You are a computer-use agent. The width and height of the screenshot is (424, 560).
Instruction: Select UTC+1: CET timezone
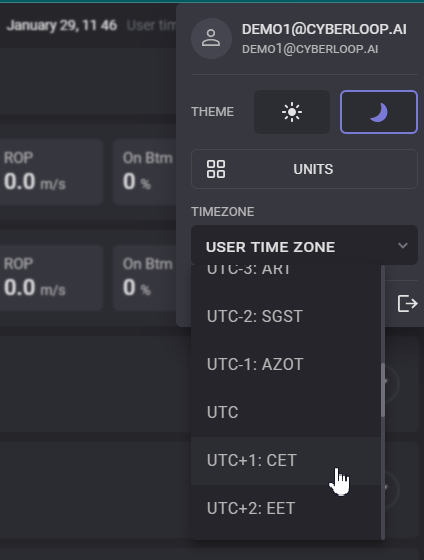[x=286, y=460]
